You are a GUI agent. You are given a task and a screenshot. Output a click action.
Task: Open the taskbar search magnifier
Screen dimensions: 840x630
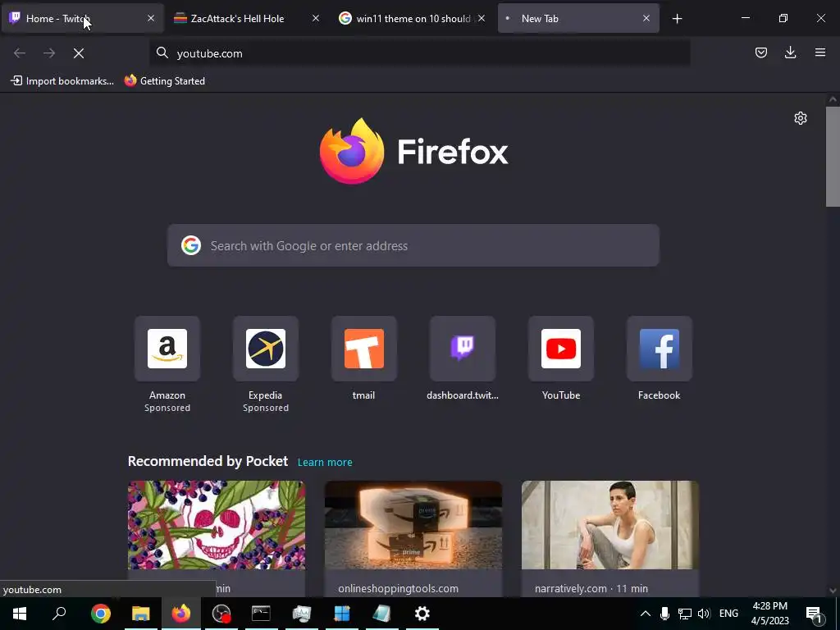[x=59, y=614]
